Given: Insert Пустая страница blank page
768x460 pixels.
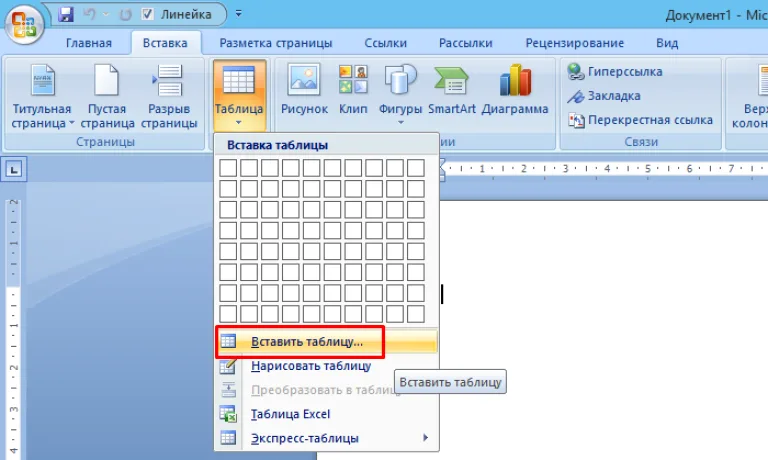Looking at the screenshot, I should pyautogui.click(x=107, y=96).
